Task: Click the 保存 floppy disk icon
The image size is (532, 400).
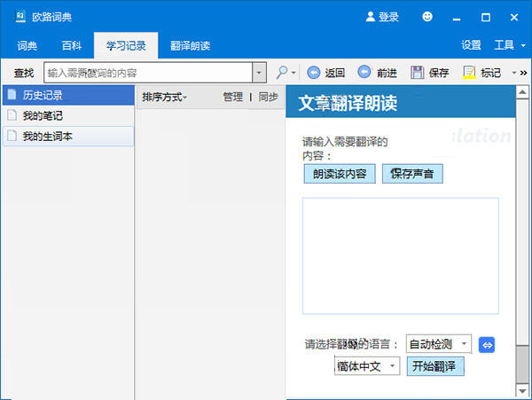Action: click(418, 73)
